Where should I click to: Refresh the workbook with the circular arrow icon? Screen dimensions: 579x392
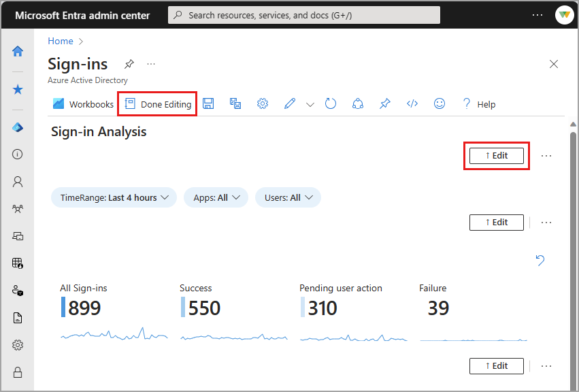click(x=331, y=103)
